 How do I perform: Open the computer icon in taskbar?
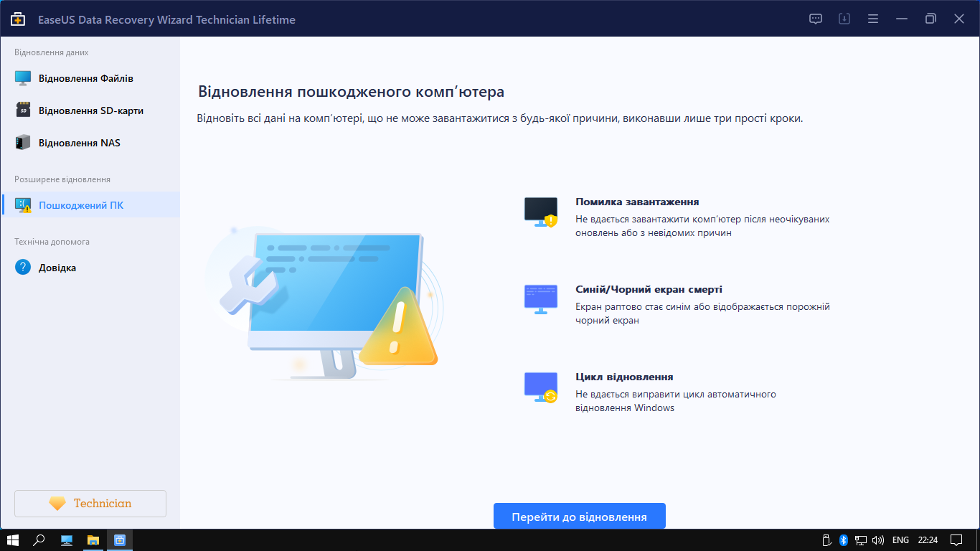[x=67, y=540]
